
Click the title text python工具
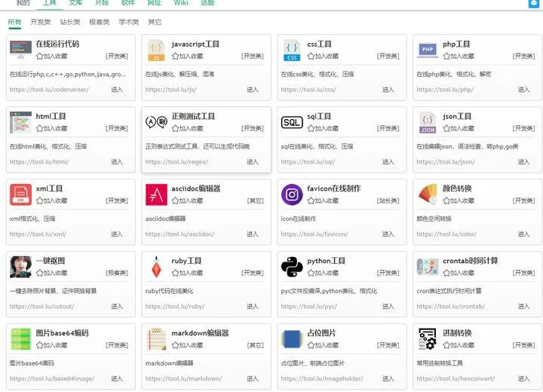click(326, 261)
